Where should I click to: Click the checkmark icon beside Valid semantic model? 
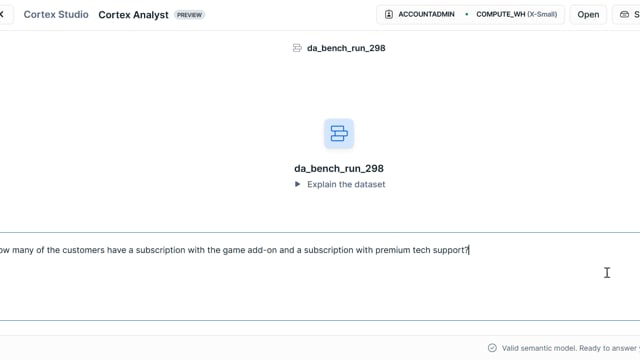pyautogui.click(x=492, y=348)
